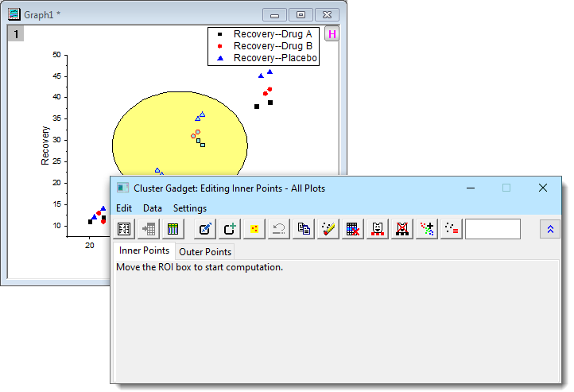This screenshot has height=392, width=574.
Task: Click the add-region icon with green plus
Action: pyautogui.click(x=231, y=229)
